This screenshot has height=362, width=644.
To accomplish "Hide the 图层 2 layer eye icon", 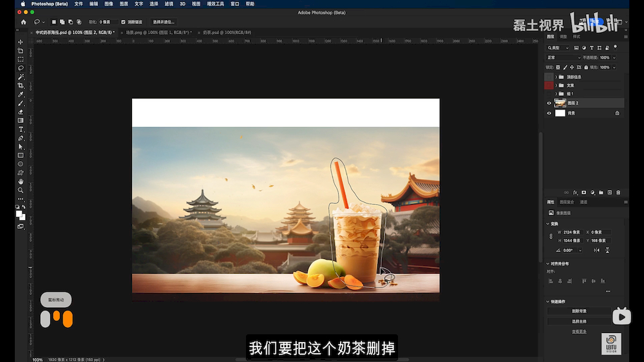I will (x=549, y=103).
